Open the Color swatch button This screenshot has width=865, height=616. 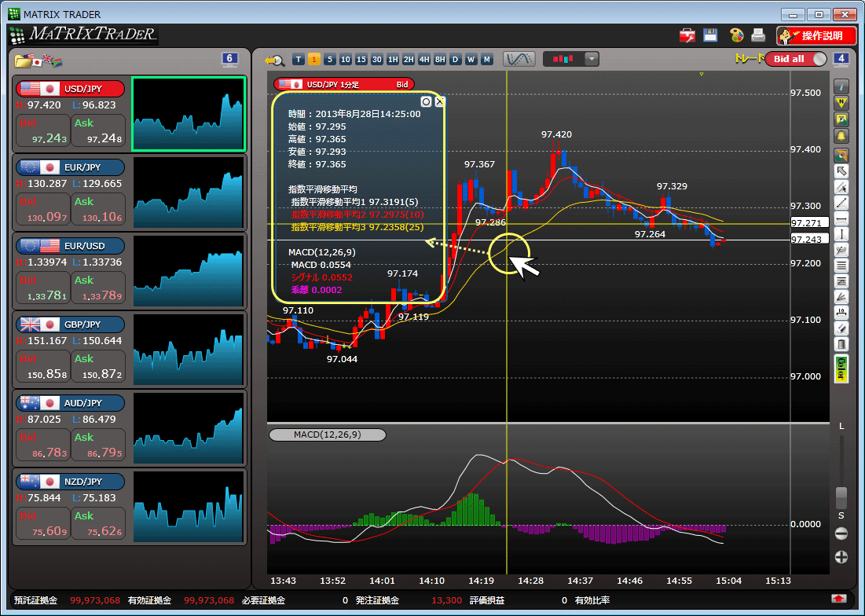coord(841,368)
